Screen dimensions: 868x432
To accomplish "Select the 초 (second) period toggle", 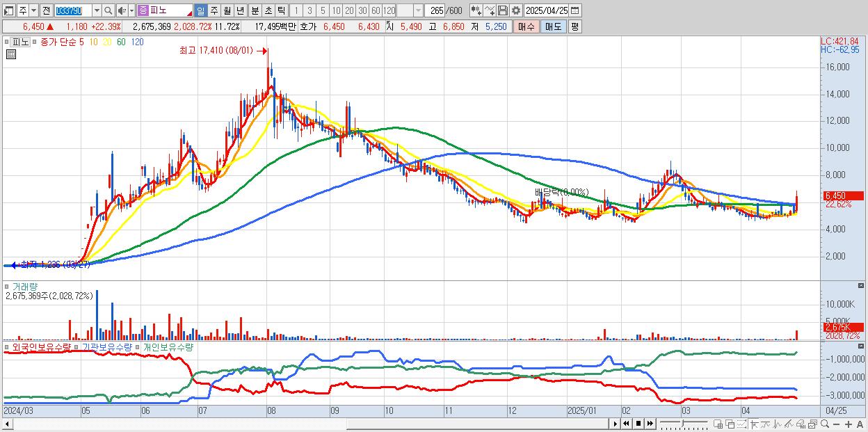I will [268, 10].
